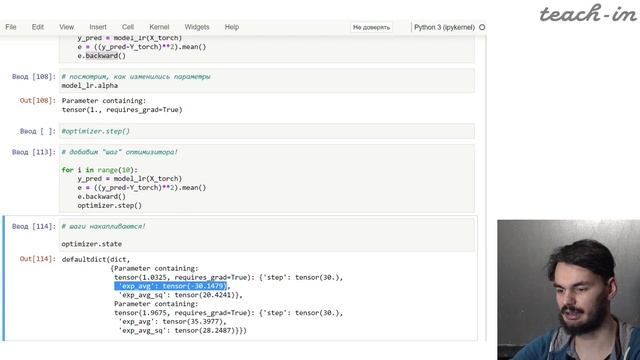Open the Edit menu
Image resolution: width=640 pixels, height=360 pixels.
(38, 27)
